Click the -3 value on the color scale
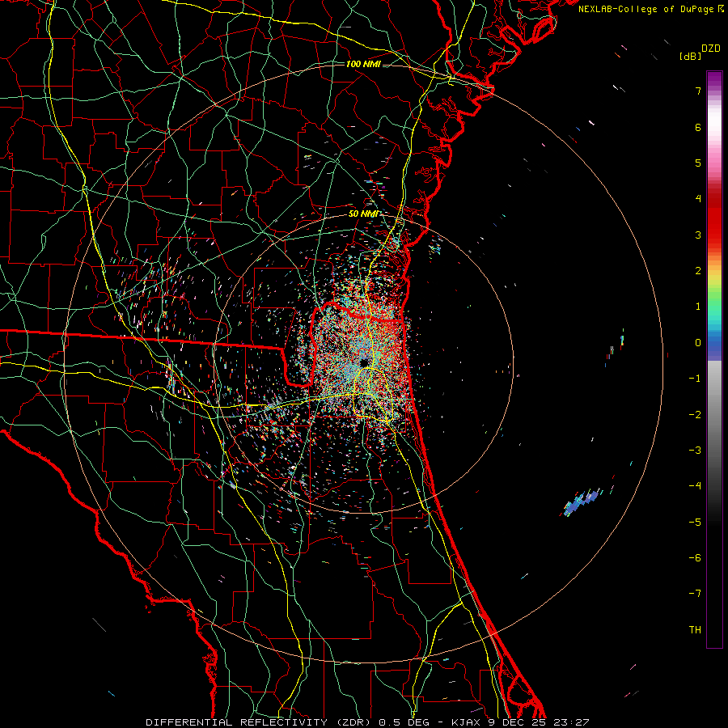 tap(695, 451)
